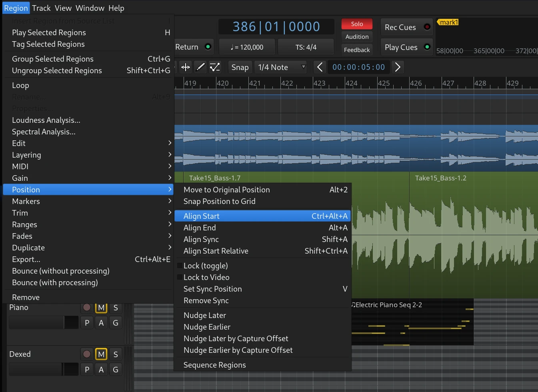
Task: Choose Align End menu item
Action: [263, 228]
